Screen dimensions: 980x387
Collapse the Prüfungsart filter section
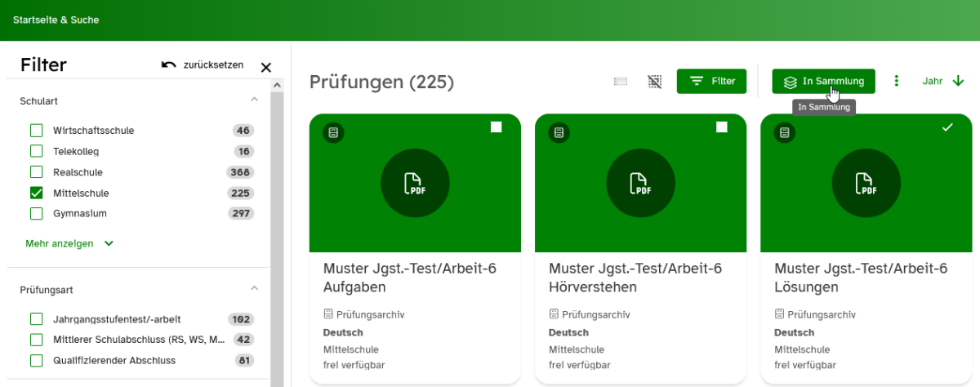254,289
